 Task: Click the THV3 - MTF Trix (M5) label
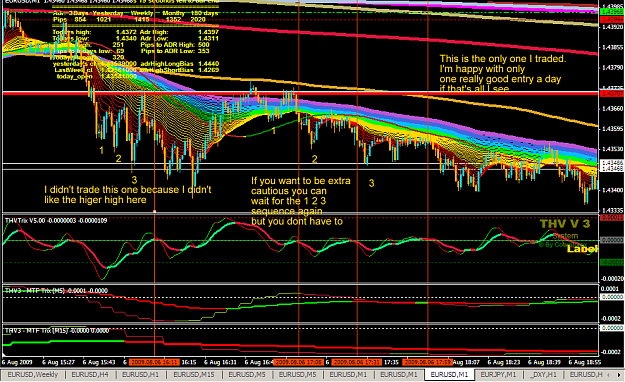[56, 291]
